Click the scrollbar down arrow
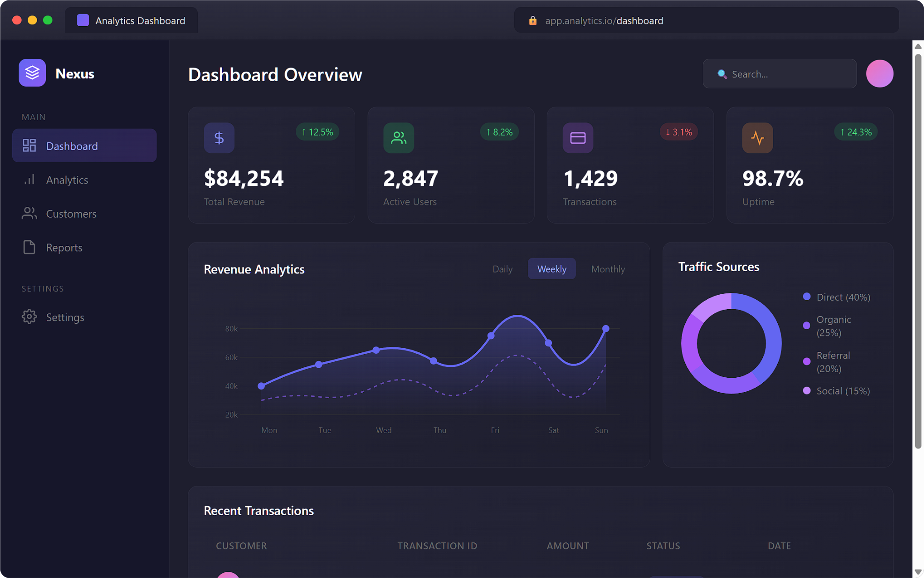 tap(917, 573)
